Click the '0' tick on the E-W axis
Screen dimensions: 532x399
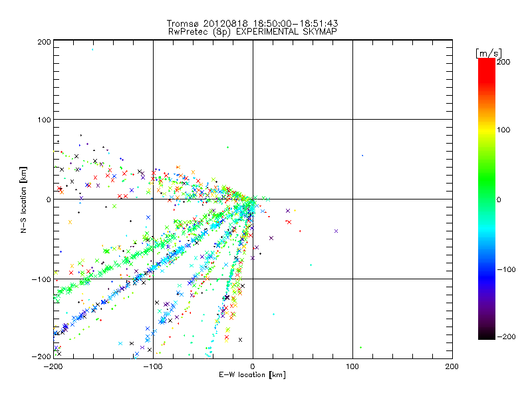click(x=253, y=366)
